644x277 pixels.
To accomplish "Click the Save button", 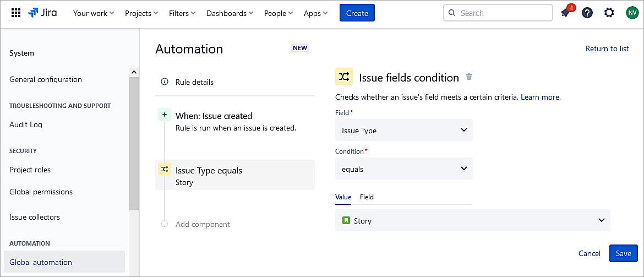I will coord(623,253).
